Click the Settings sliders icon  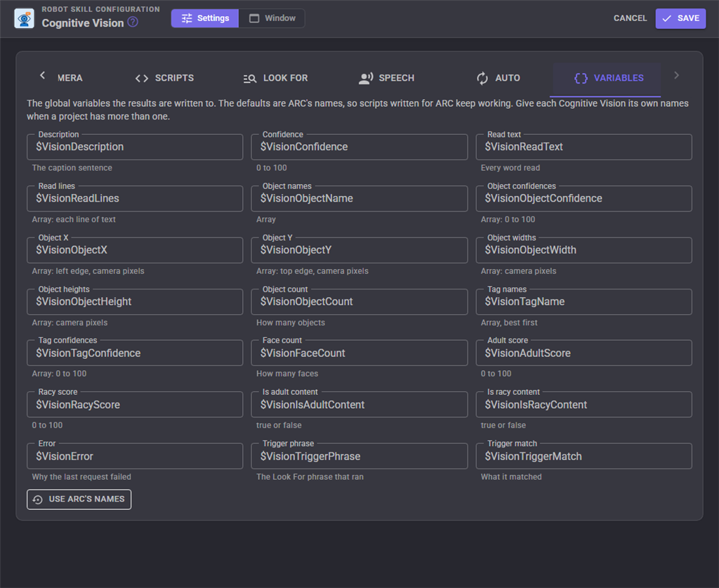(x=187, y=18)
